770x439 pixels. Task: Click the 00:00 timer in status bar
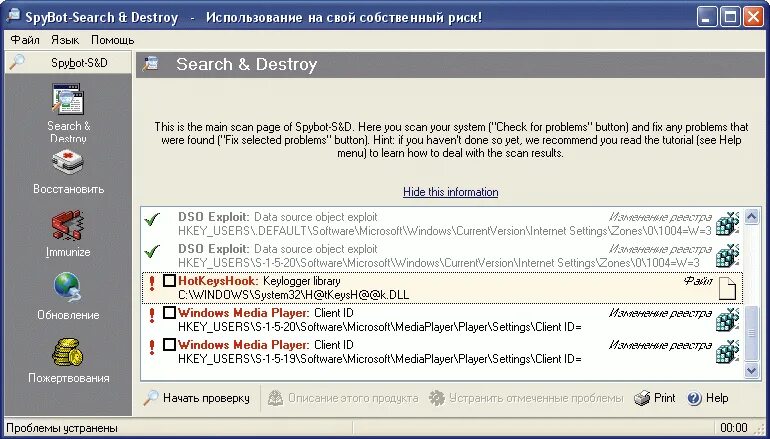coord(734,428)
